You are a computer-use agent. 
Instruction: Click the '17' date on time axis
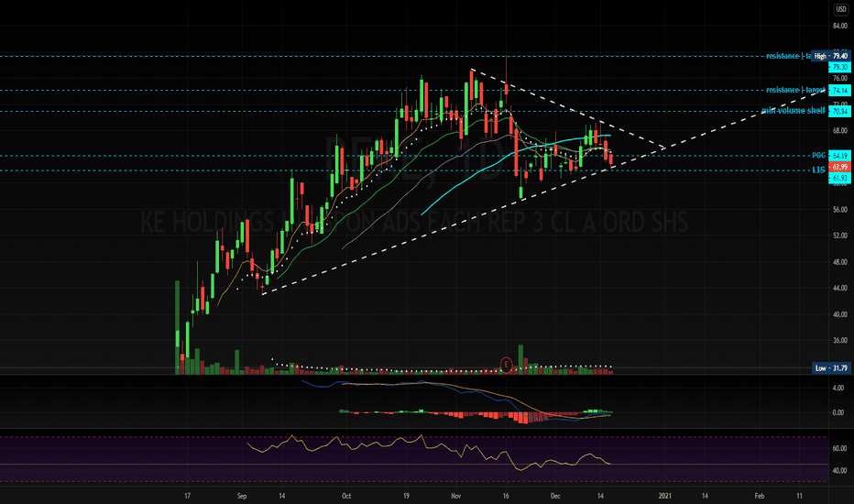tap(187, 496)
